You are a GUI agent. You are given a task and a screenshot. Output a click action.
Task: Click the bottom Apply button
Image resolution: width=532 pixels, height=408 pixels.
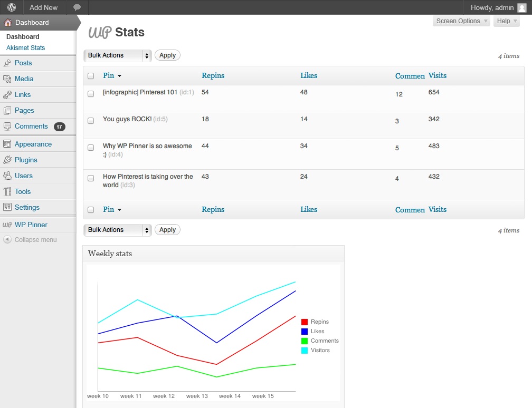(x=168, y=230)
